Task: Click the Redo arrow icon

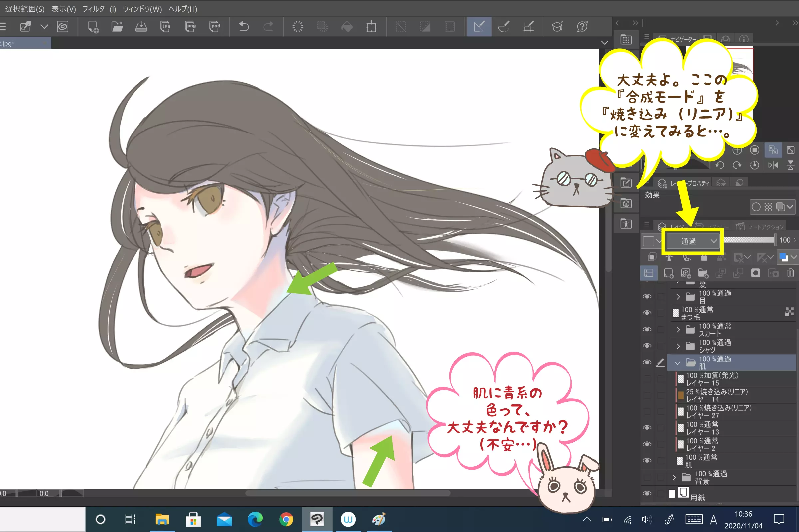Action: point(268,26)
